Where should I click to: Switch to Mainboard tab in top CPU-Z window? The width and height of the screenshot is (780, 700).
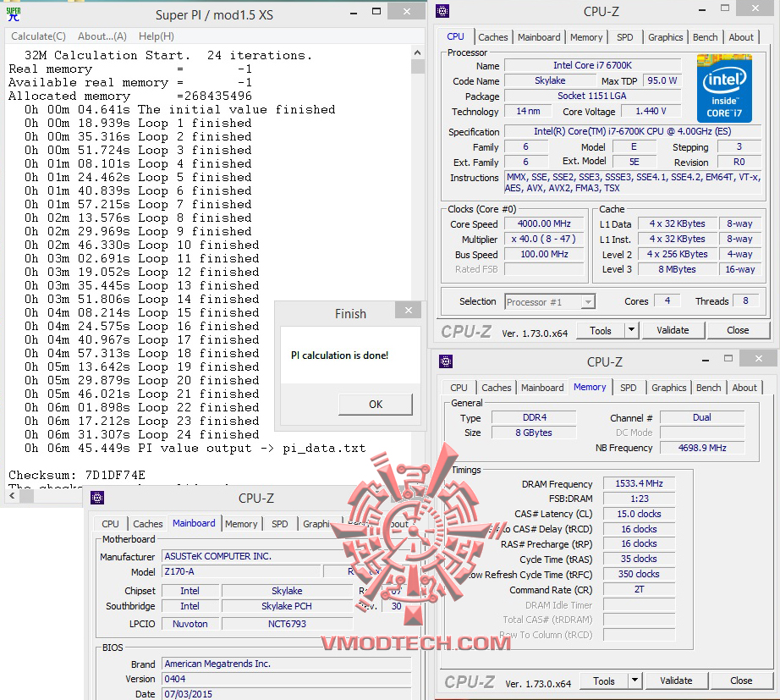[x=539, y=37]
